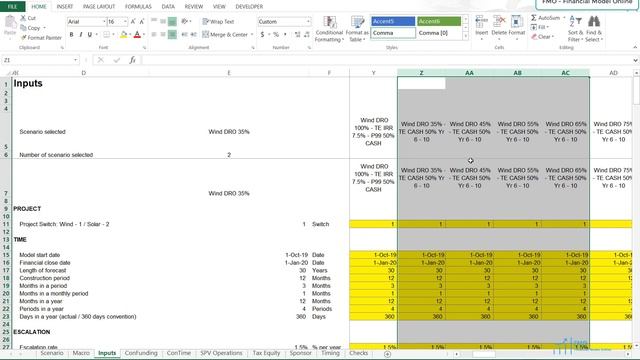Open the font color dropdown arrow
640x360 pixels.
point(144,35)
